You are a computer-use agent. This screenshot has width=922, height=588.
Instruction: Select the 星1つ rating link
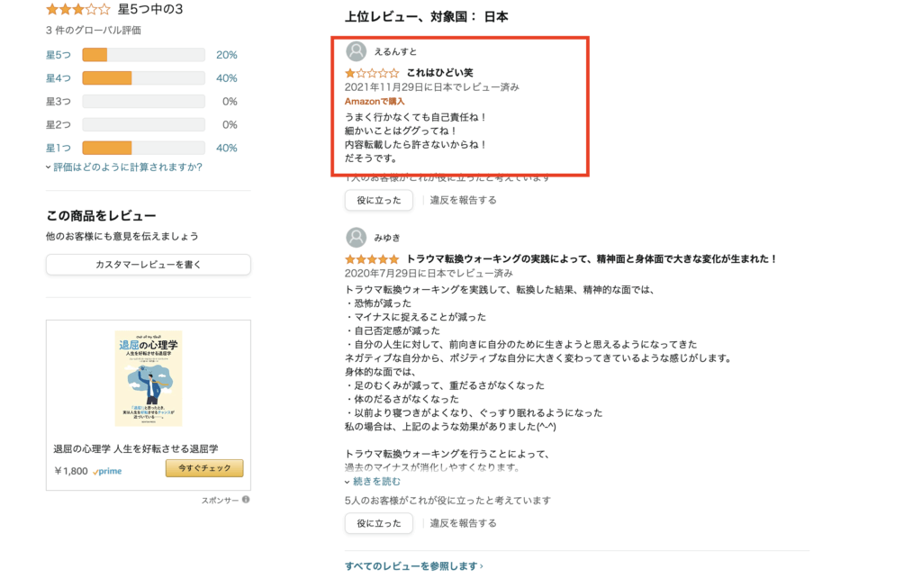click(59, 149)
